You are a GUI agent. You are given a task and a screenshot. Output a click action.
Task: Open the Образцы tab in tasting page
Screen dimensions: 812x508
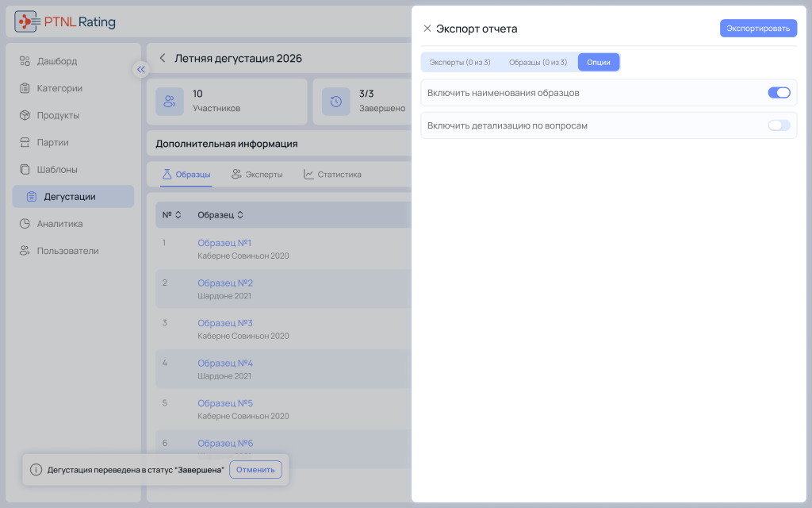point(186,174)
